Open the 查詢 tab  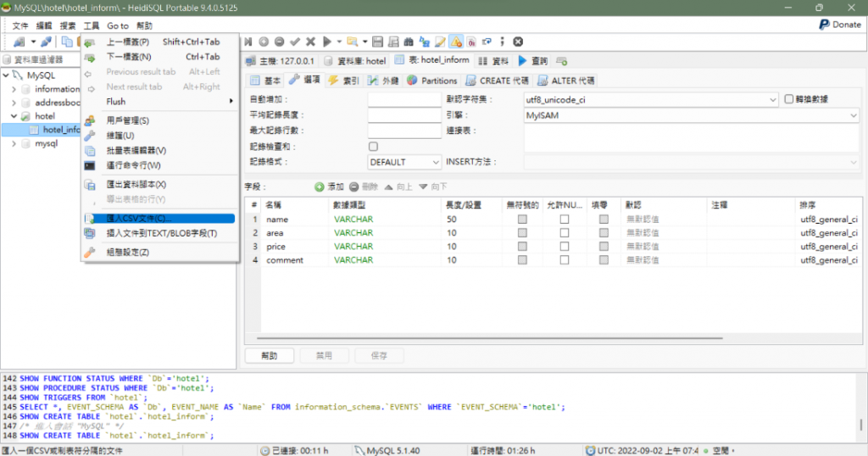coord(533,61)
